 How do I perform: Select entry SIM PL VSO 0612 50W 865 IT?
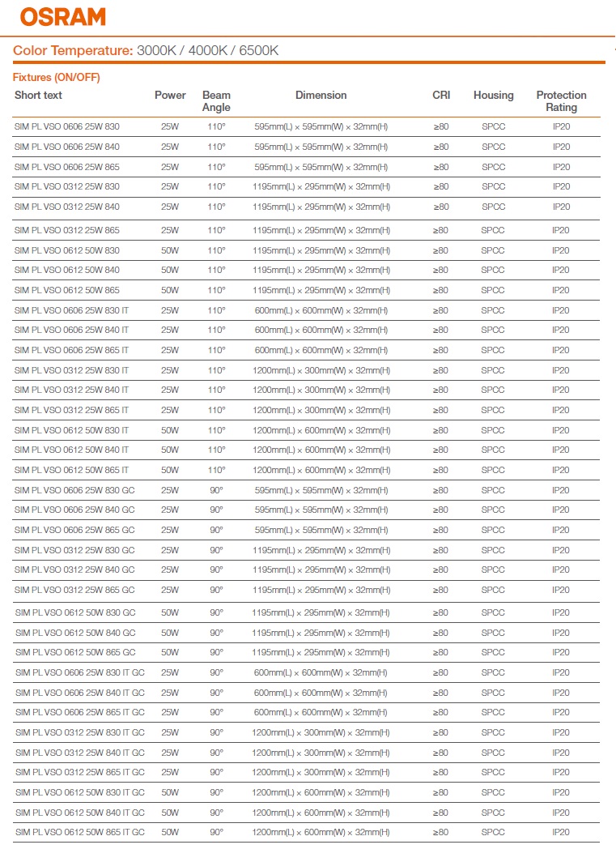click(71, 471)
